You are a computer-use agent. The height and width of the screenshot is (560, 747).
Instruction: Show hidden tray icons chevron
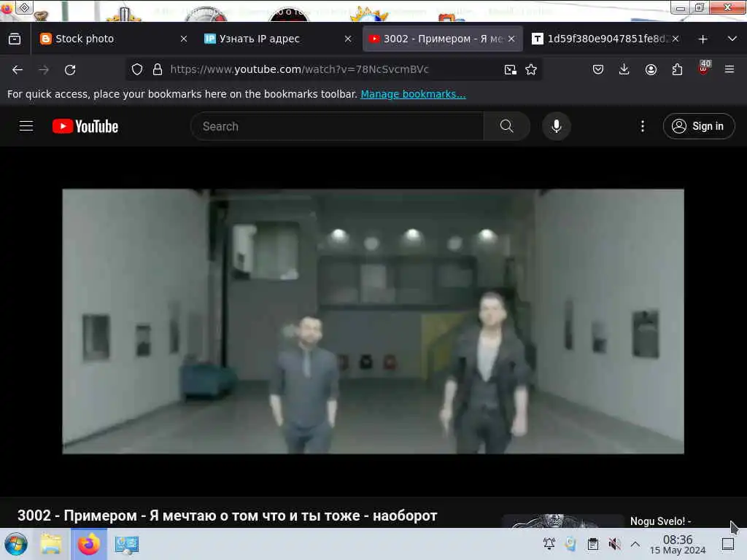pos(635,544)
